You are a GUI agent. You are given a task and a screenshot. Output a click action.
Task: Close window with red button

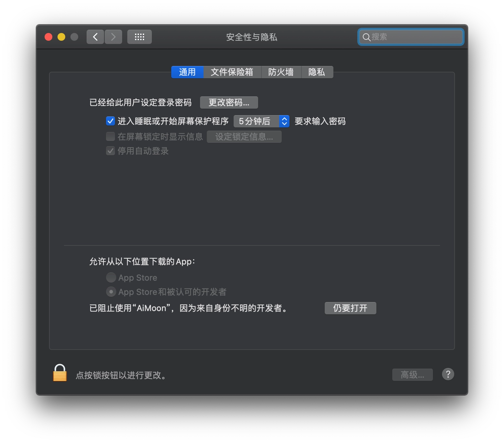48,37
